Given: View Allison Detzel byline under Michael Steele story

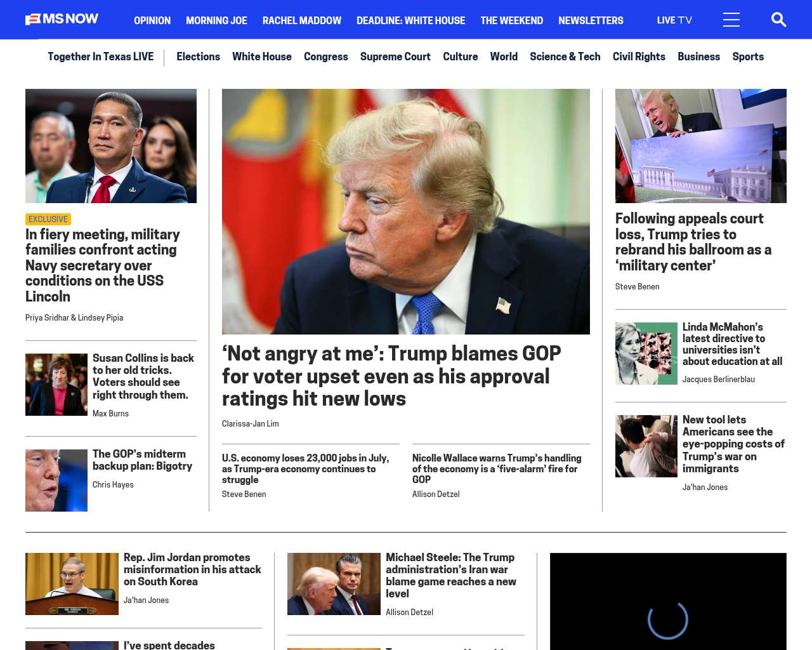Looking at the screenshot, I should pyautogui.click(x=409, y=613).
